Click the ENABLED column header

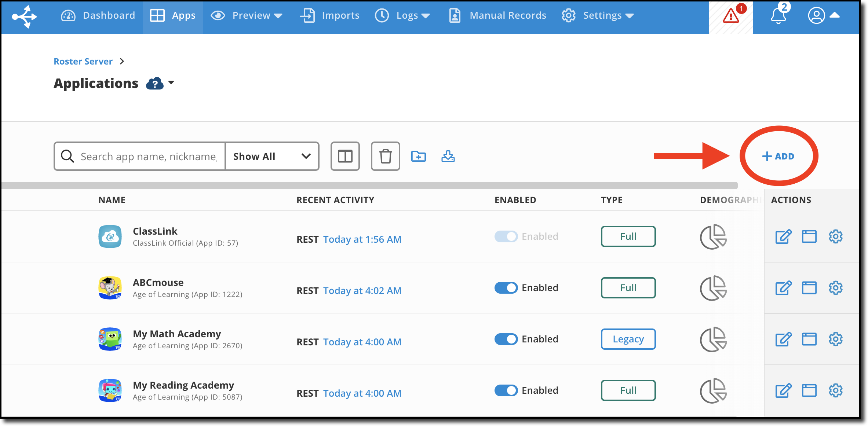515,200
